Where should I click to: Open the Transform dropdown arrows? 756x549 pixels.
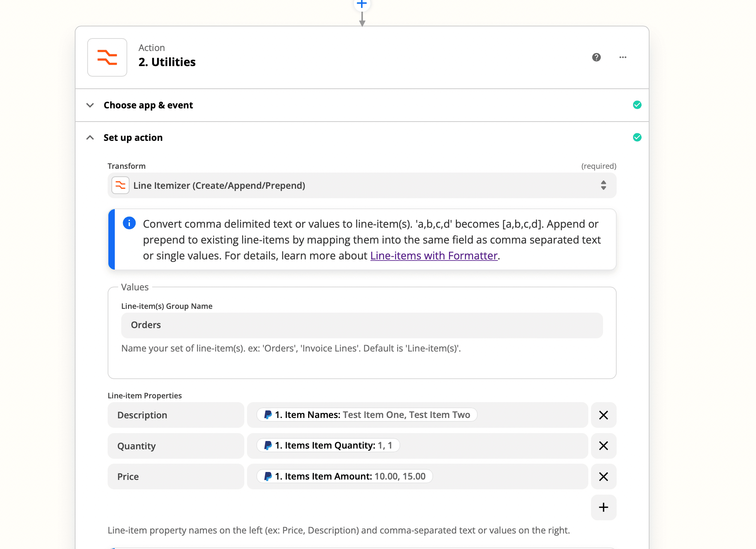(x=603, y=185)
